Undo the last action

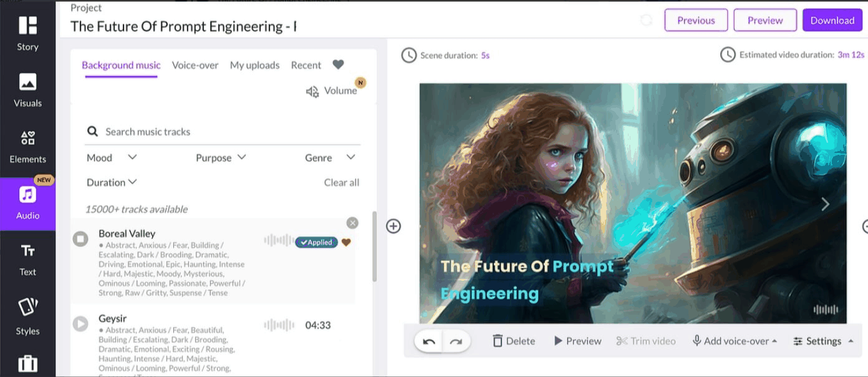pyautogui.click(x=429, y=341)
